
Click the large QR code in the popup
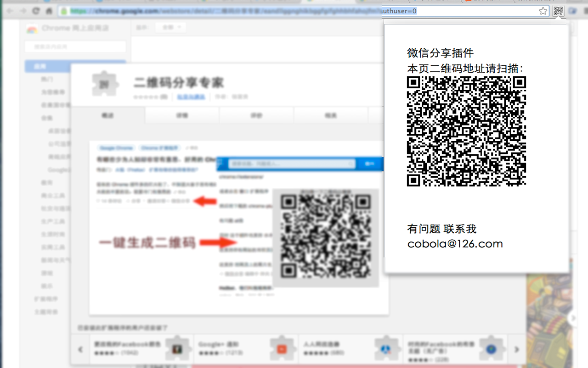466,131
